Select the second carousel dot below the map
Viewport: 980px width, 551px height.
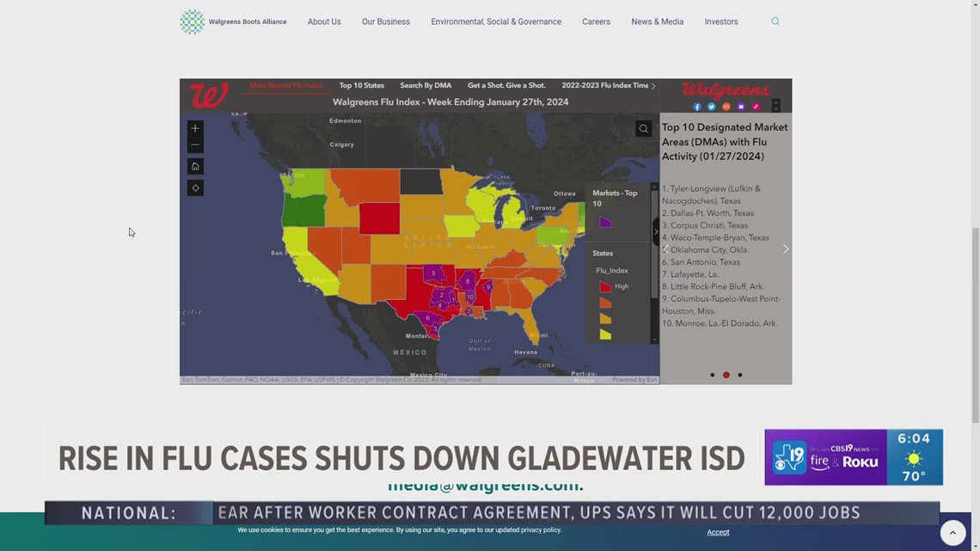(x=726, y=375)
